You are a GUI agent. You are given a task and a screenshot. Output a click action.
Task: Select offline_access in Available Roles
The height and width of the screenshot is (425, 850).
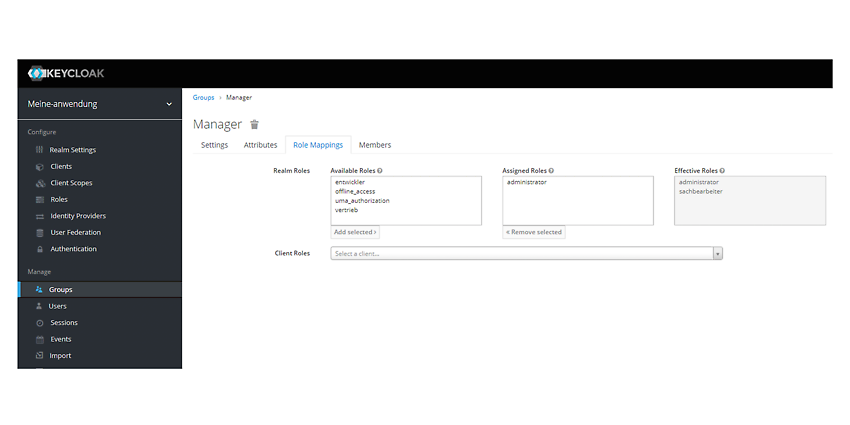click(x=355, y=191)
